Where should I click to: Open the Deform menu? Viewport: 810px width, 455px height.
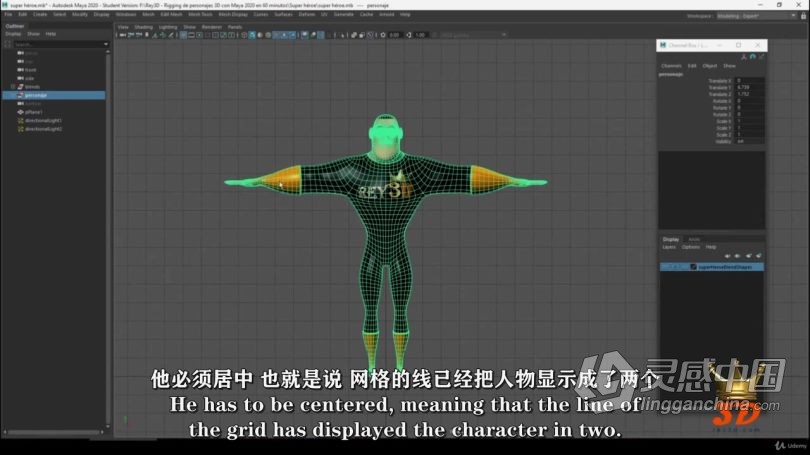pos(306,14)
